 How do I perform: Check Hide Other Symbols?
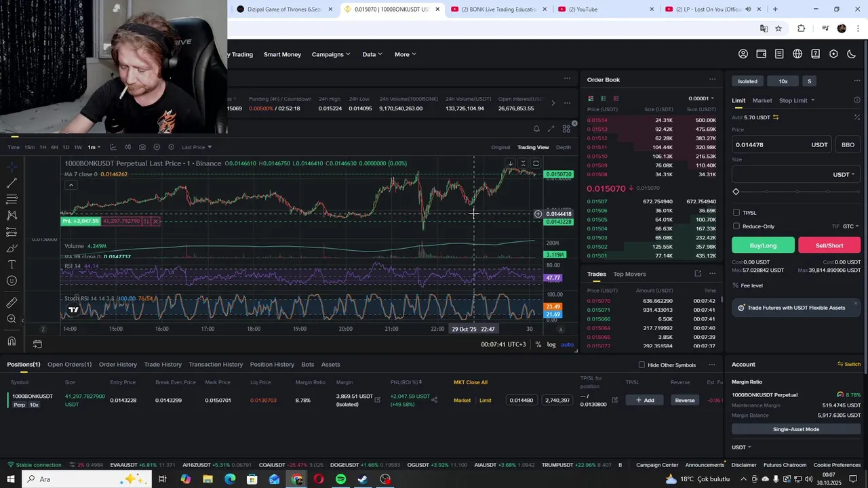642,365
